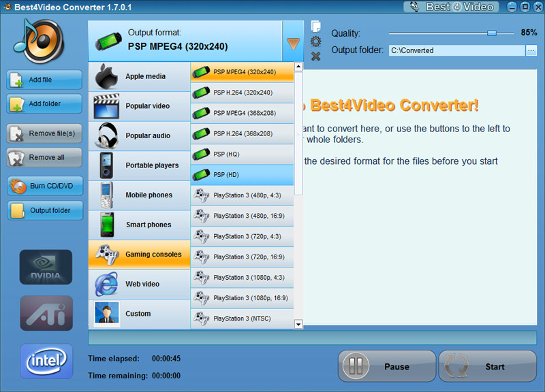
Task: Click the Add folder button
Action: pyautogui.click(x=44, y=103)
